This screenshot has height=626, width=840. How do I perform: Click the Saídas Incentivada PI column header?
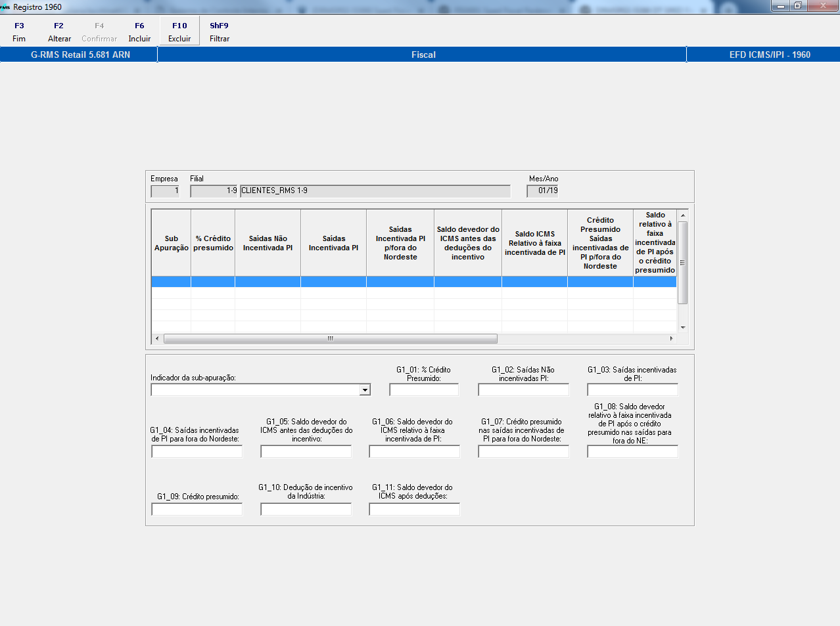[333, 243]
